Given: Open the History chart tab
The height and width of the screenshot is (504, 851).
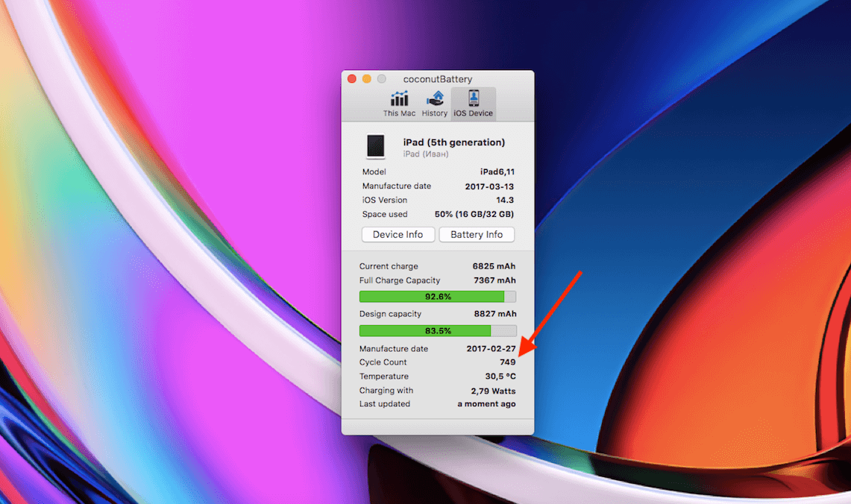Looking at the screenshot, I should (x=434, y=104).
